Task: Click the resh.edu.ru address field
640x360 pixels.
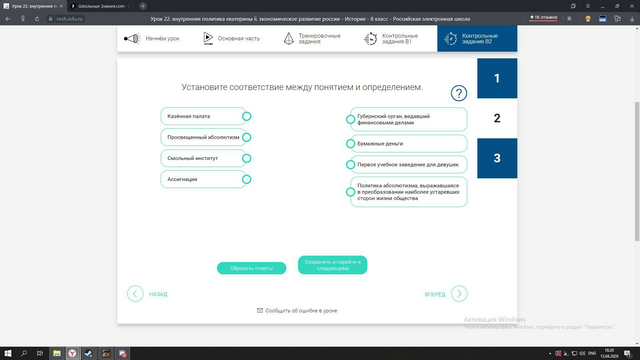Action: [x=70, y=19]
